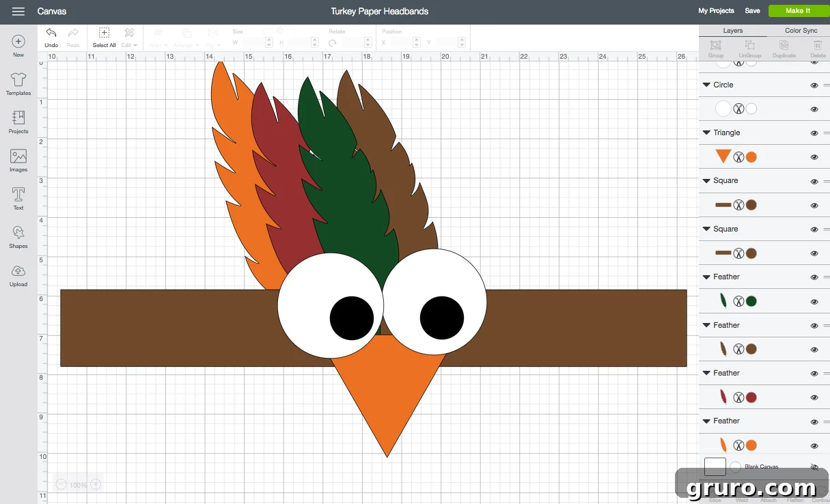Viewport: 830px width, 504px height.
Task: Click the Canvas title in header
Action: point(52,12)
